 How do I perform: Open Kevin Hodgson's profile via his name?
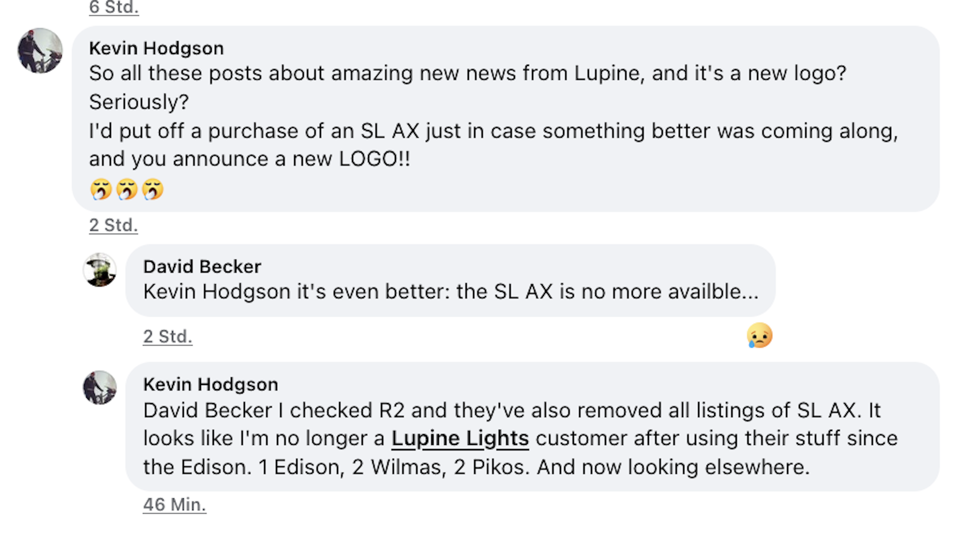(x=156, y=48)
